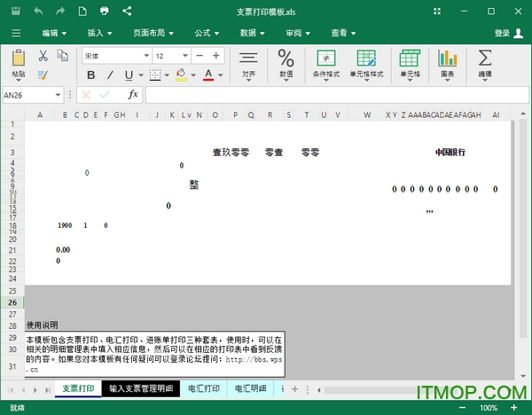Toggle full screen mode

coord(437,12)
